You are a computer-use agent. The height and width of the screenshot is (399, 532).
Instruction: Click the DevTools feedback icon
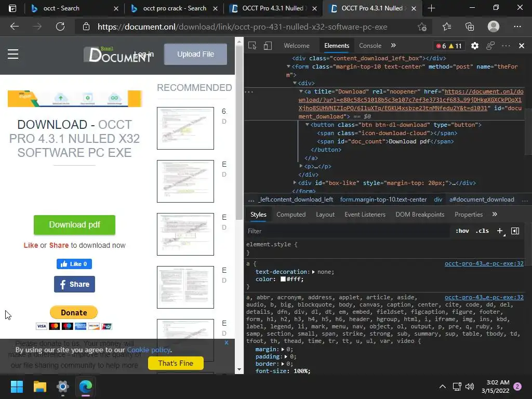490,46
